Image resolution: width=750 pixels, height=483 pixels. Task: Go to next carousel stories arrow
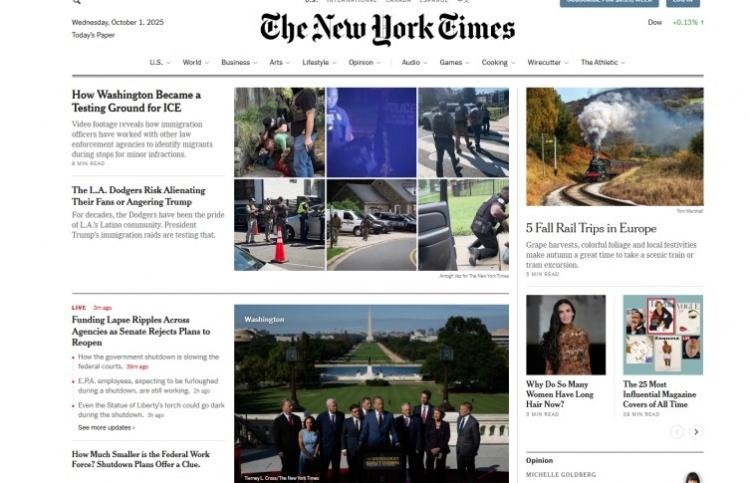pyautogui.click(x=696, y=432)
